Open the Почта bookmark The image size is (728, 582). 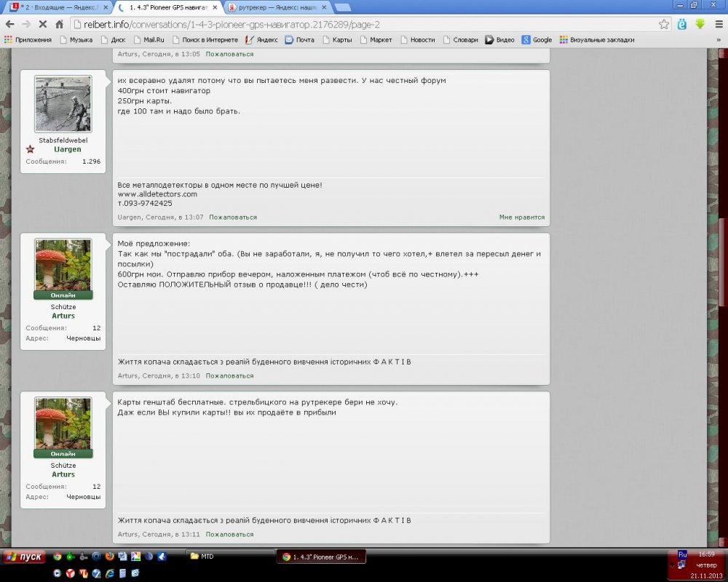pos(299,40)
